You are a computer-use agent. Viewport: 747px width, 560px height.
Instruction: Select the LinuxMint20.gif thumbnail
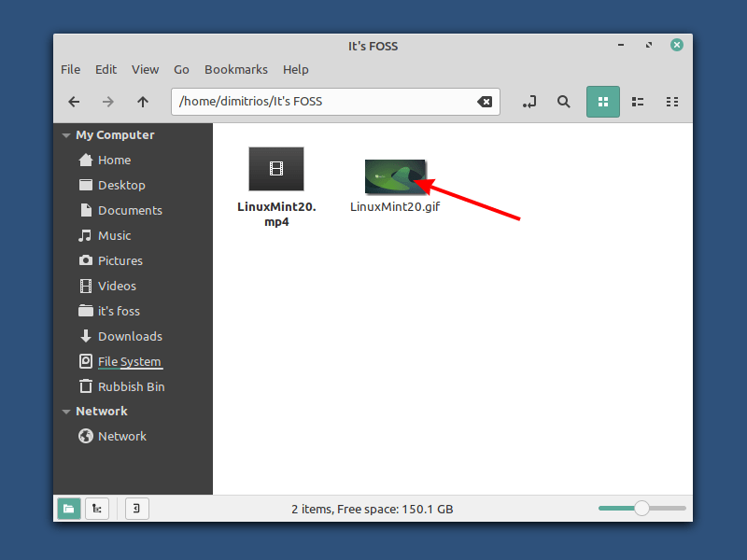tap(395, 176)
